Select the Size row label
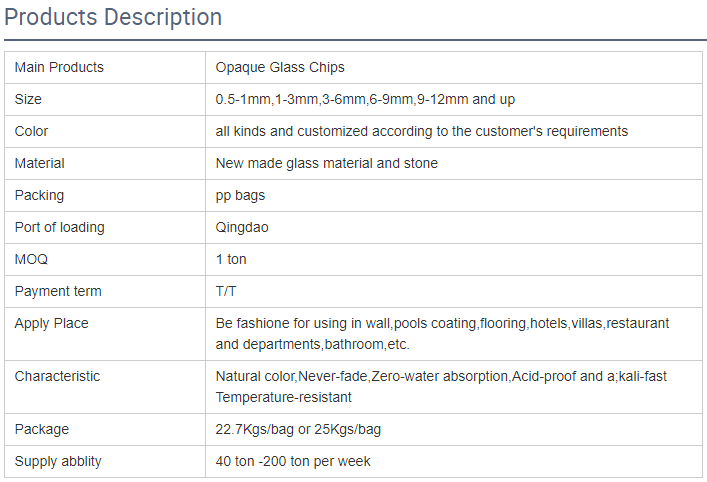Image resolution: width=707 pixels, height=482 pixels. click(x=28, y=99)
